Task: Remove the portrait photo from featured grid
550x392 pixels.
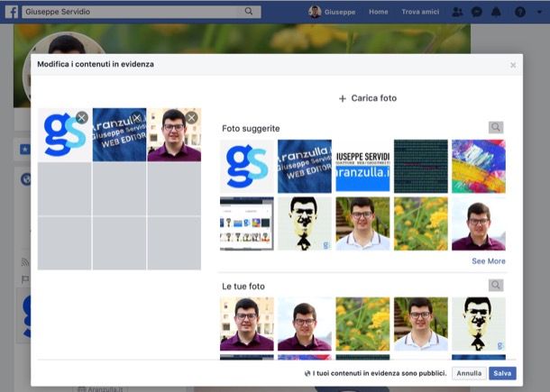Action: (x=191, y=117)
